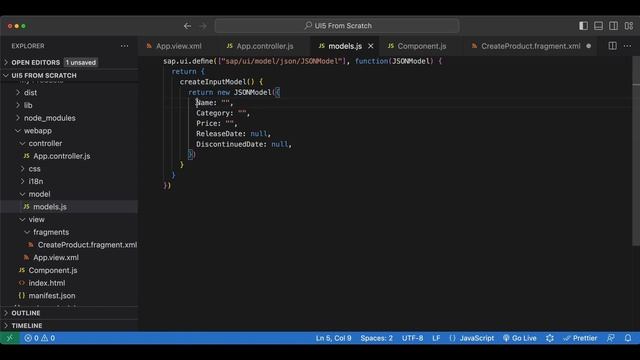The height and width of the screenshot is (360, 640).
Task: Open App.controller.js in the file tree
Action: coord(62,156)
